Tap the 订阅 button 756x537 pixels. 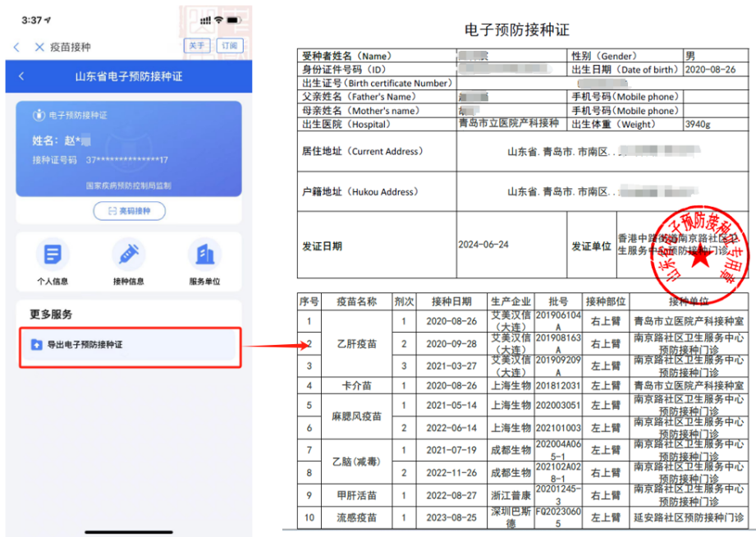(230, 45)
